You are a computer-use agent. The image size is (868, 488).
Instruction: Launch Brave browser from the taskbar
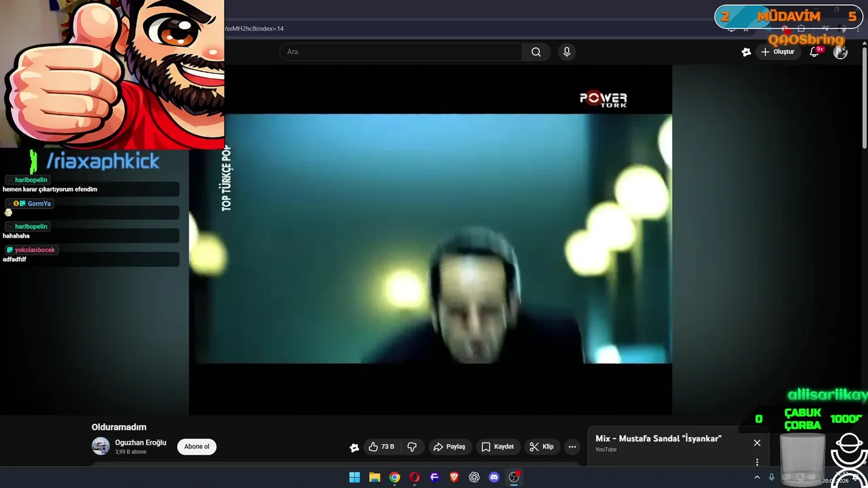[454, 477]
